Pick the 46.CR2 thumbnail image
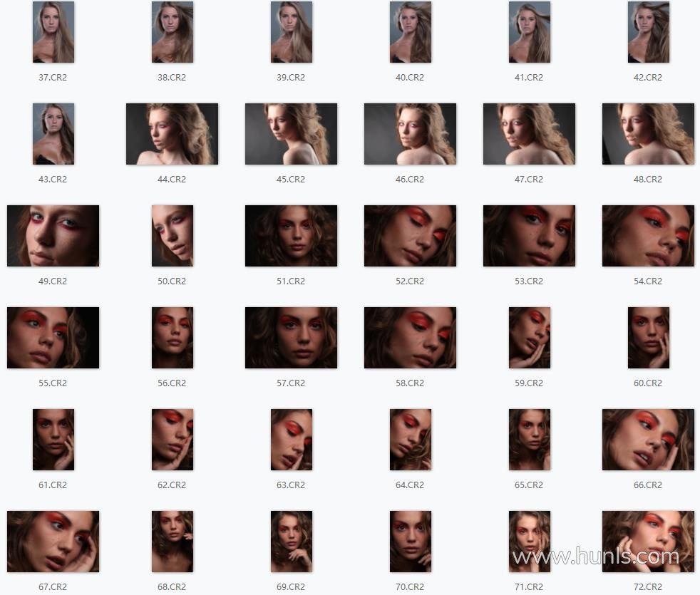Screen dimensions: 700x595 411,134
